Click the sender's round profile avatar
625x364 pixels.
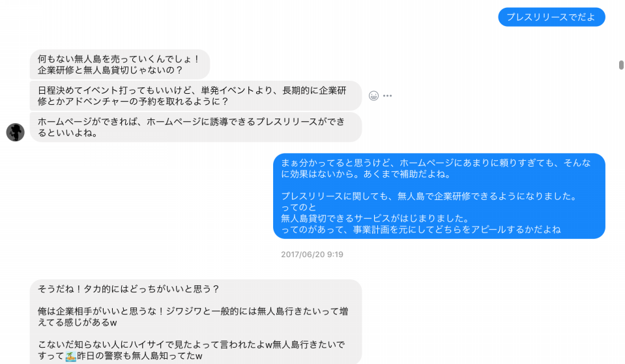pos(16,132)
